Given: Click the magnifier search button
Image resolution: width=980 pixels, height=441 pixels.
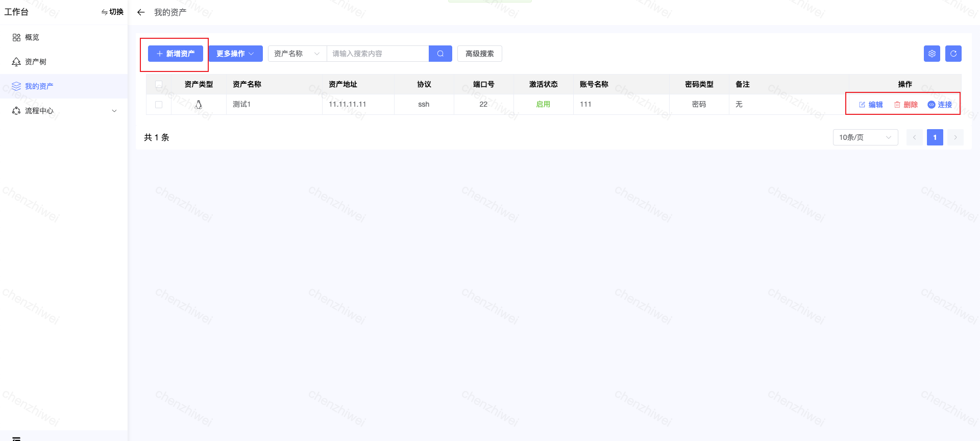Looking at the screenshot, I should click(x=440, y=54).
